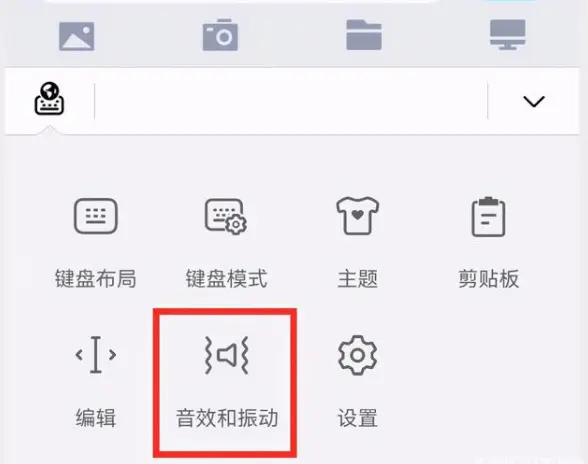
Task: Select the 剪贴板 text label
Action: click(x=488, y=279)
